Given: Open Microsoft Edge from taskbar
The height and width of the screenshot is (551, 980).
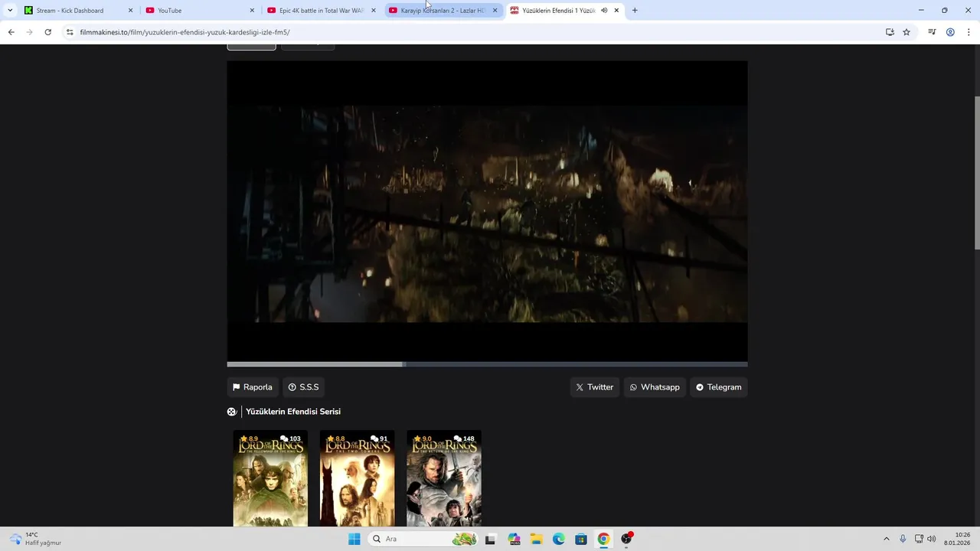Looking at the screenshot, I should pos(559,539).
